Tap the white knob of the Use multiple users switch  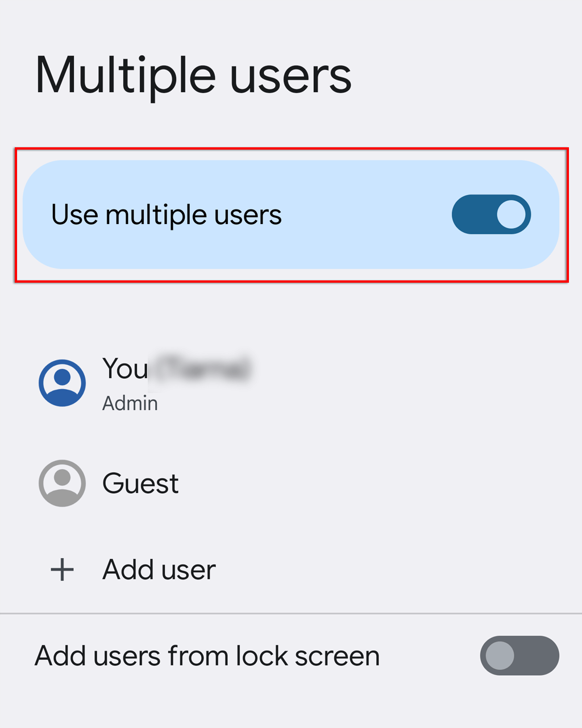pos(511,215)
